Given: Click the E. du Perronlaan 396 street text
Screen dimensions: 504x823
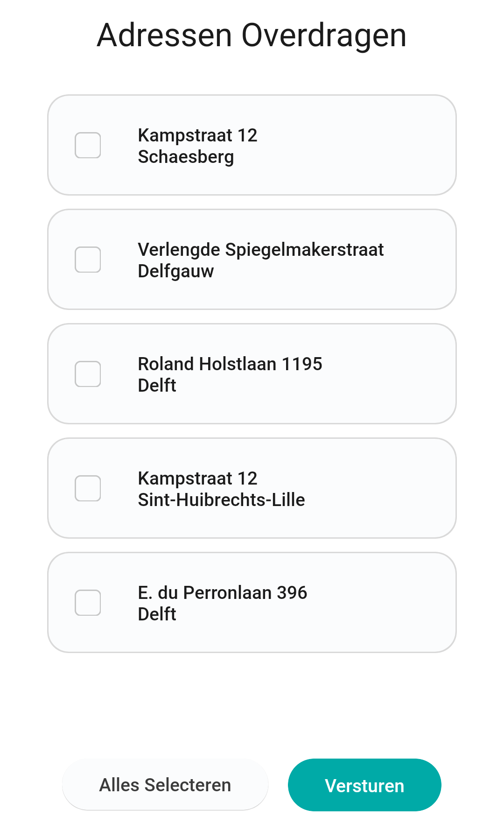Looking at the screenshot, I should click(223, 593).
